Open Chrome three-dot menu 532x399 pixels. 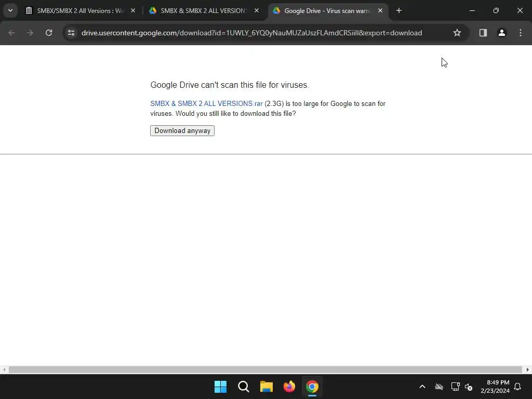click(x=520, y=33)
